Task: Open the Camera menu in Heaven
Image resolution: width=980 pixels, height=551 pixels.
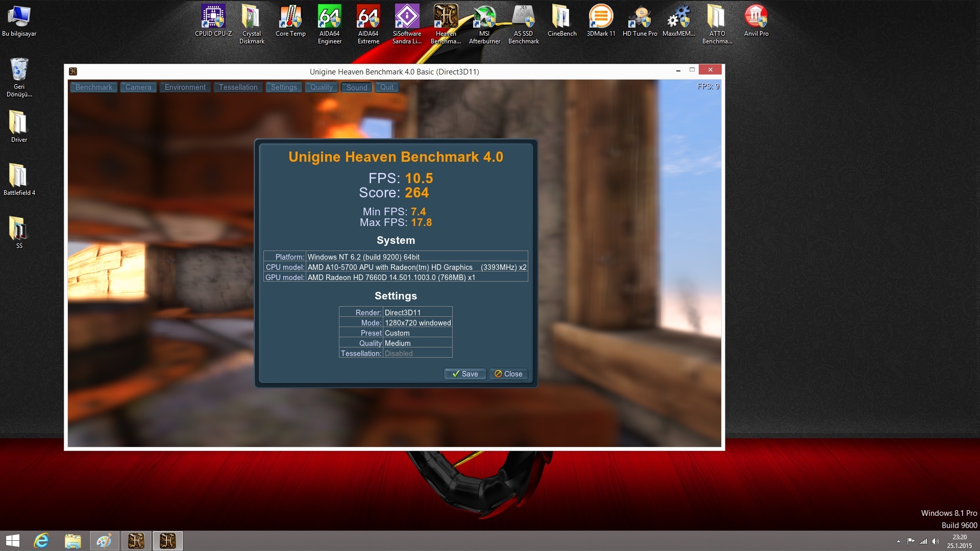Action: point(138,87)
